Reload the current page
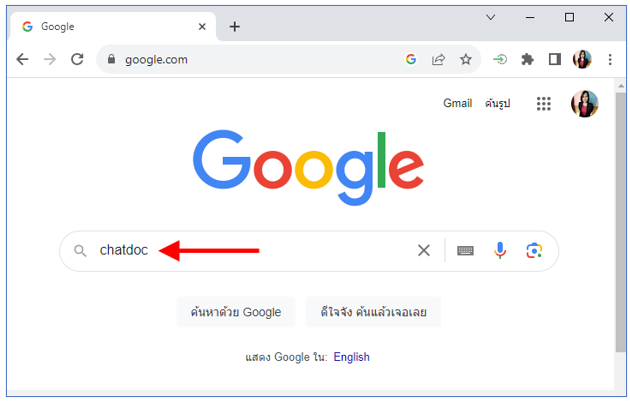630x401 pixels. pos(77,59)
